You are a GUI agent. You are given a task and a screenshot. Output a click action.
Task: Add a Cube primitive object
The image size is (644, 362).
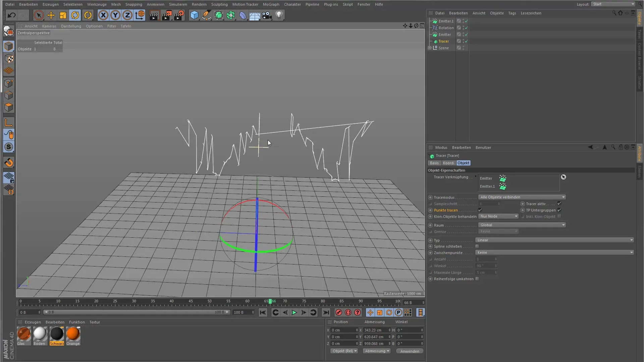(194, 15)
